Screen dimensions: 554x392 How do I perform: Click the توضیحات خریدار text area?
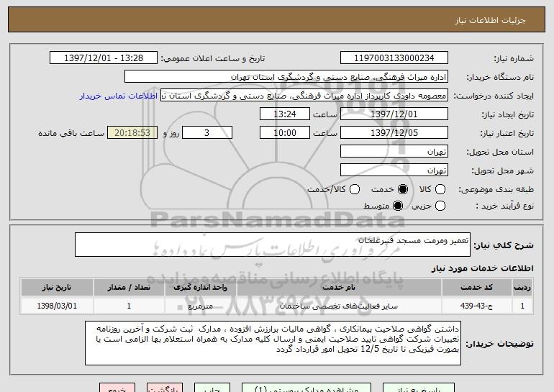click(273, 343)
